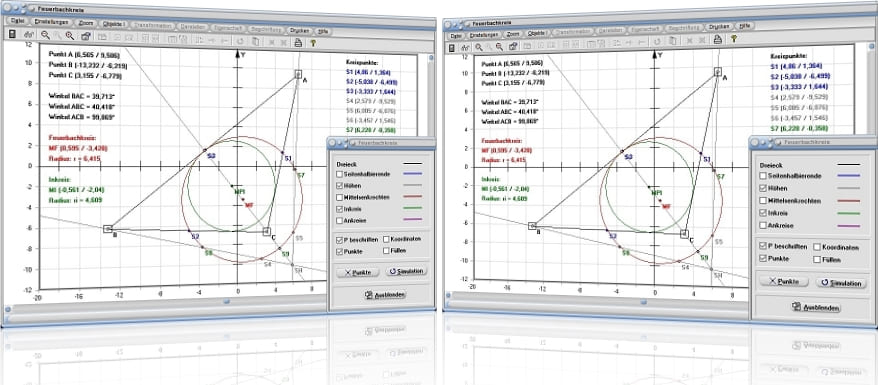
Task: Click the Ausblenden button in right panel
Action: pyautogui.click(x=816, y=307)
